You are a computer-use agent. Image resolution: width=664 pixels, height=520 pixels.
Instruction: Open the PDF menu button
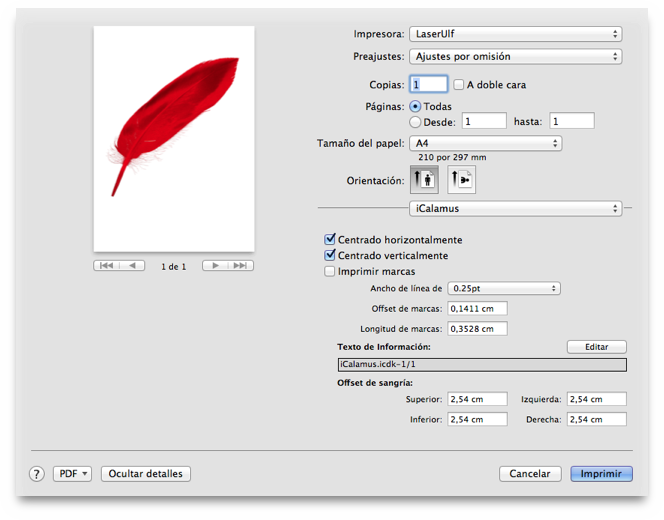(x=72, y=474)
